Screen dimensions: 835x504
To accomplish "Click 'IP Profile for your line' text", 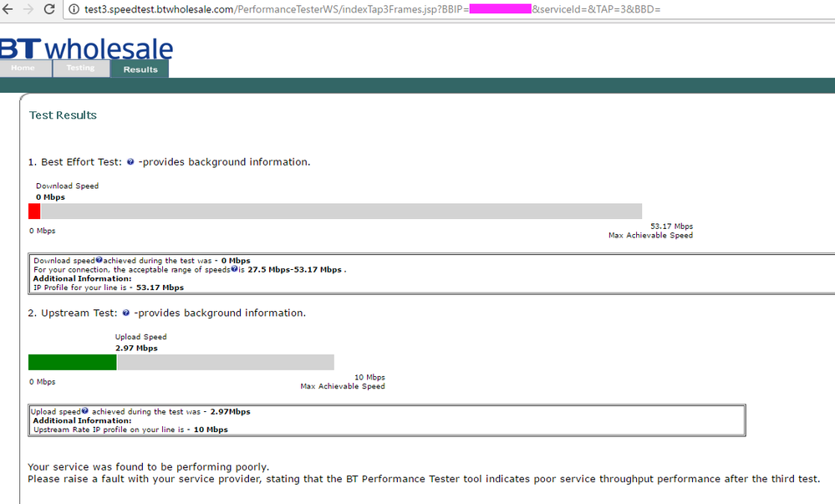I will click(x=109, y=288).
